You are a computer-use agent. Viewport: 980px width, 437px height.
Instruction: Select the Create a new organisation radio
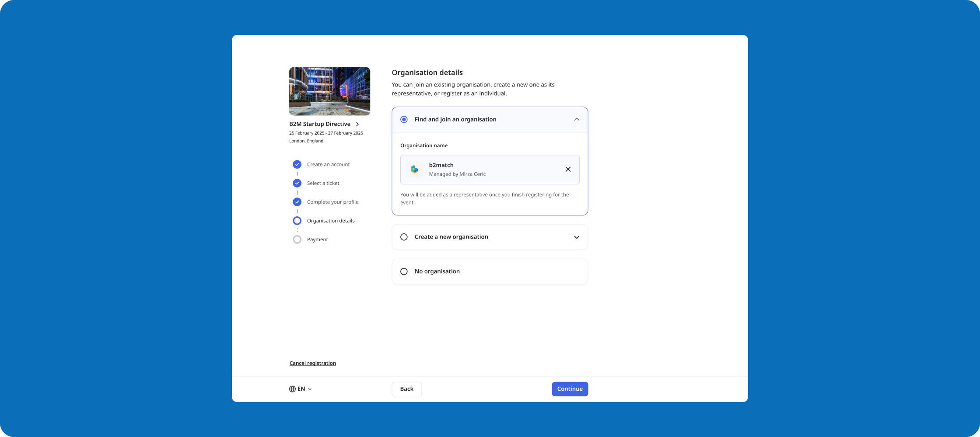pos(404,237)
